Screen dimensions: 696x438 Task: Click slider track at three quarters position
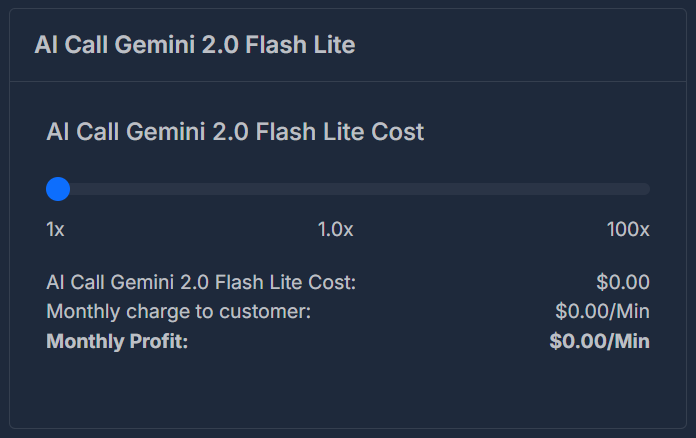point(499,189)
